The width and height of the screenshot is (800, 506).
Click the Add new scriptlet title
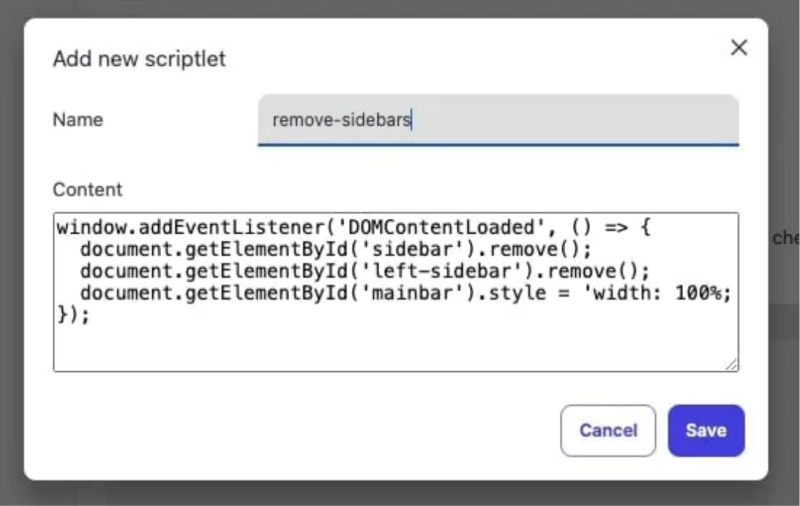coord(139,59)
